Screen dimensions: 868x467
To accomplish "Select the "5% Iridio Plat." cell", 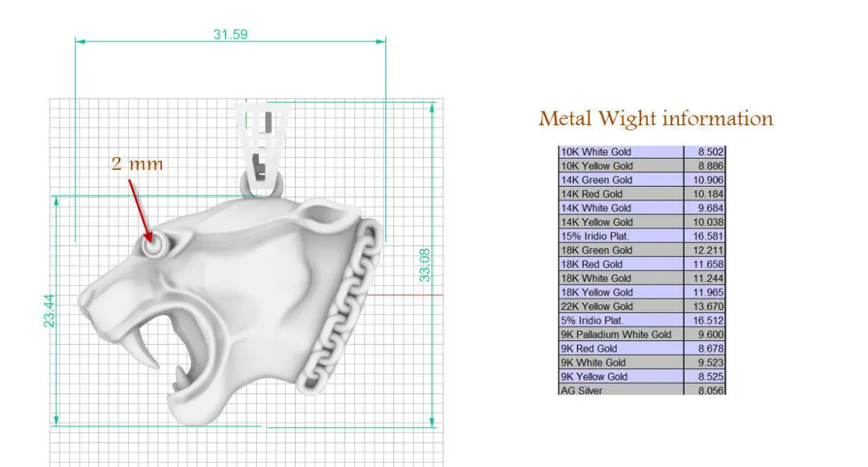I will click(621, 320).
